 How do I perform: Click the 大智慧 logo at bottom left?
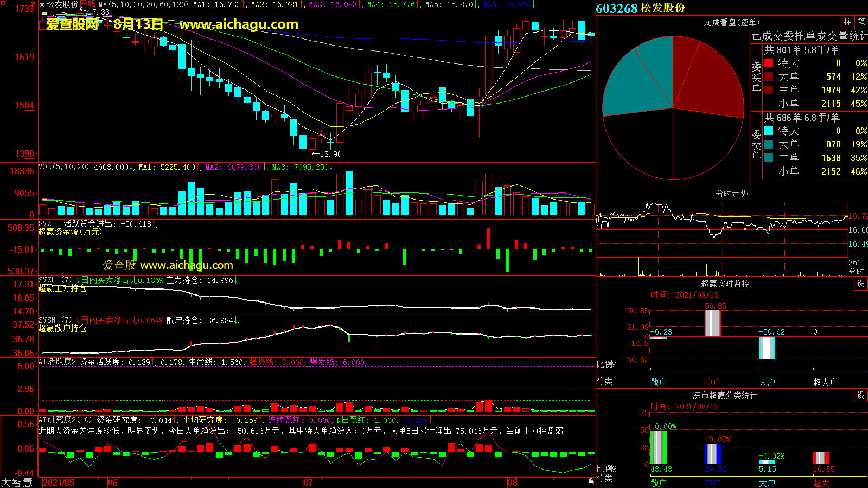(x=17, y=483)
